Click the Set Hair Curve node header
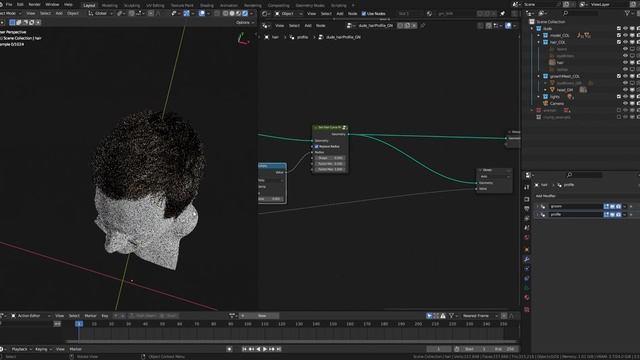 [x=330, y=127]
